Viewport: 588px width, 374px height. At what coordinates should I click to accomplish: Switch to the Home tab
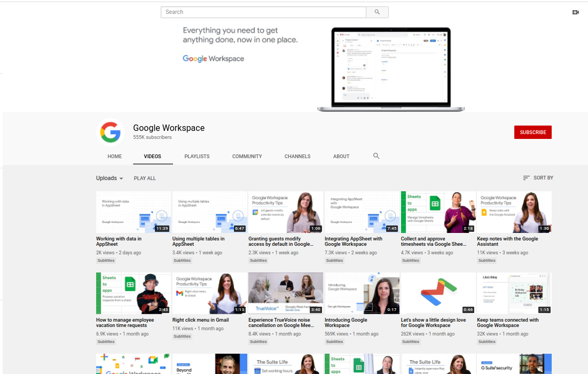[114, 157]
